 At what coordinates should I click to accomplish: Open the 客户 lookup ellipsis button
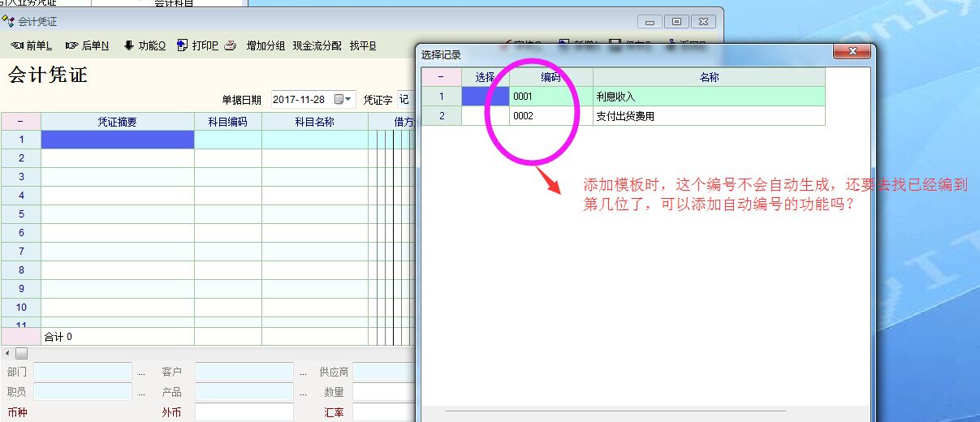point(303,372)
